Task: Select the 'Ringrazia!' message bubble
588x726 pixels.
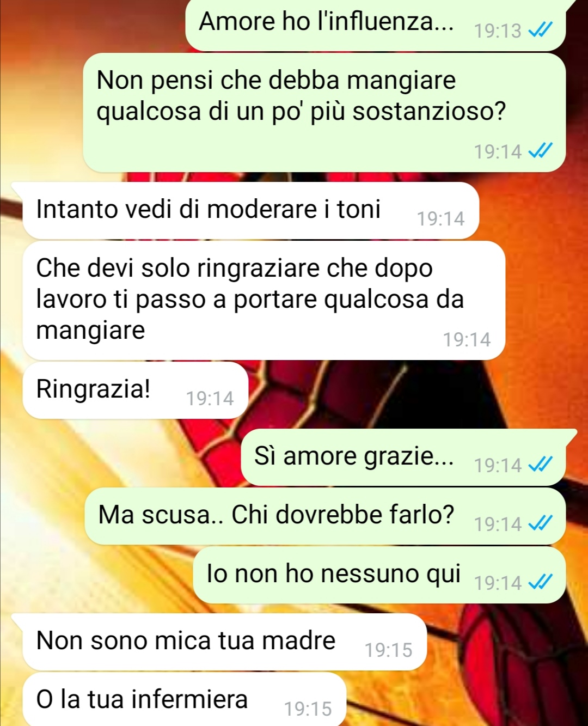Action: click(x=136, y=390)
